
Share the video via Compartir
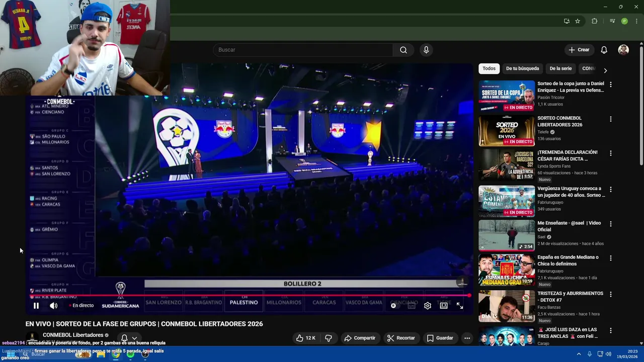pos(360,338)
